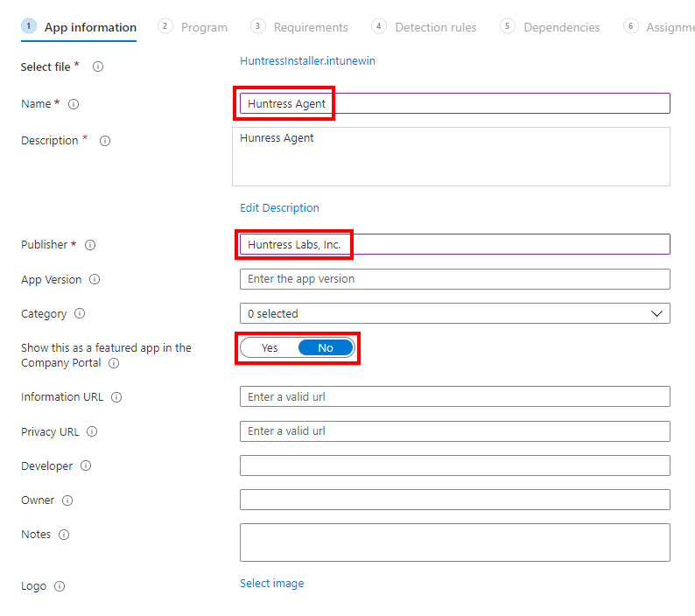Click into the Publisher input field

455,244
